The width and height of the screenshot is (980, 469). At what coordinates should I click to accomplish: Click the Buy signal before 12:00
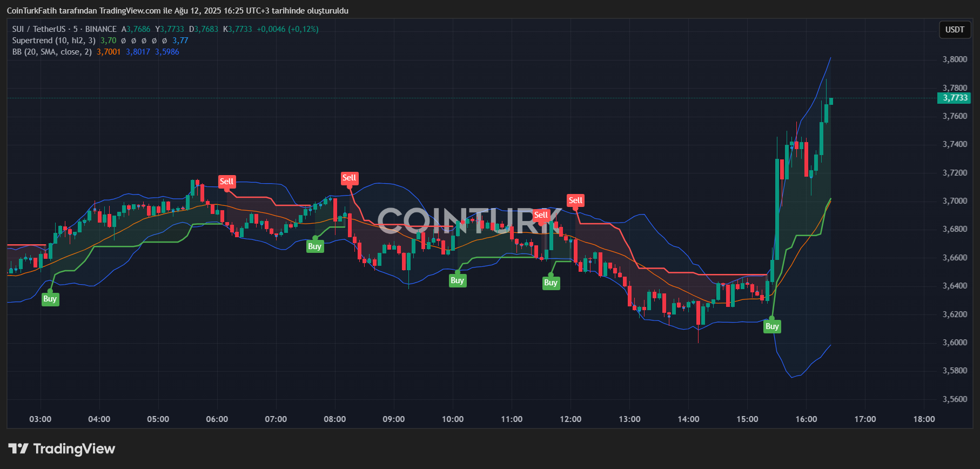[x=551, y=283]
